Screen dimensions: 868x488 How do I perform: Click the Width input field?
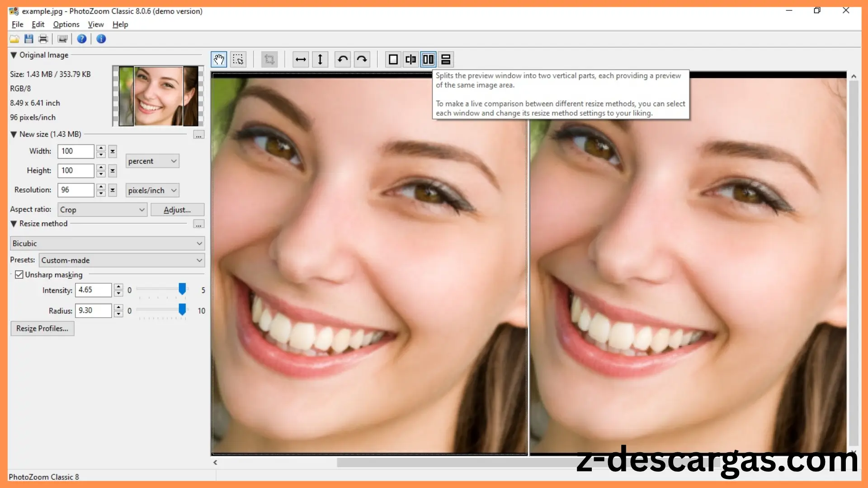pyautogui.click(x=76, y=151)
